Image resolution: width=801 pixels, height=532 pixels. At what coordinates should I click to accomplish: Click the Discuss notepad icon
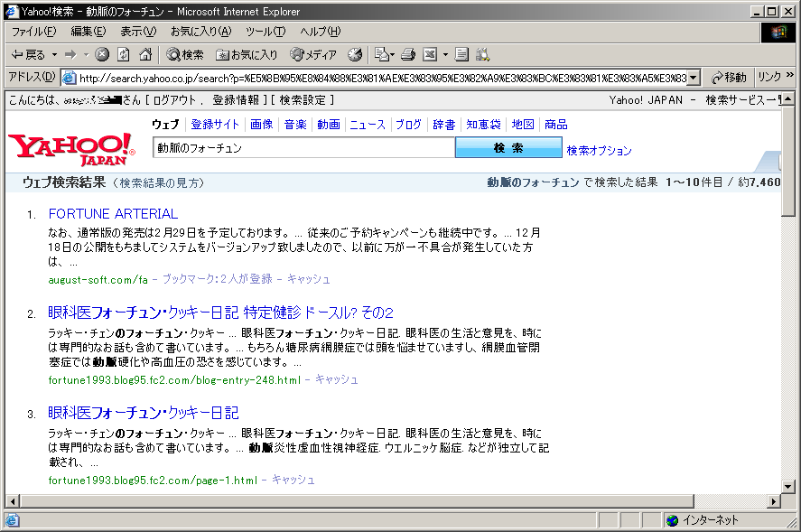click(461, 54)
